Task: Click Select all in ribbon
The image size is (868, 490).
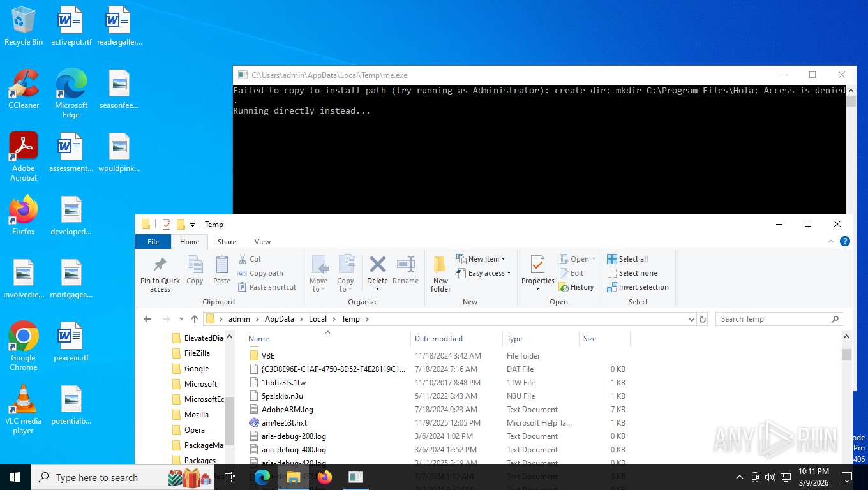Action: [x=627, y=259]
